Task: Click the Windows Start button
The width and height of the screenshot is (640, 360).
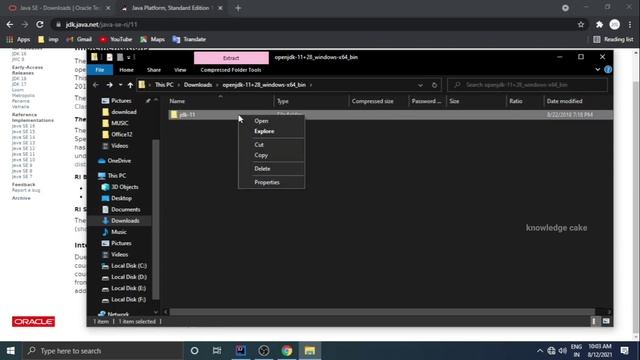Action: click(x=11, y=351)
